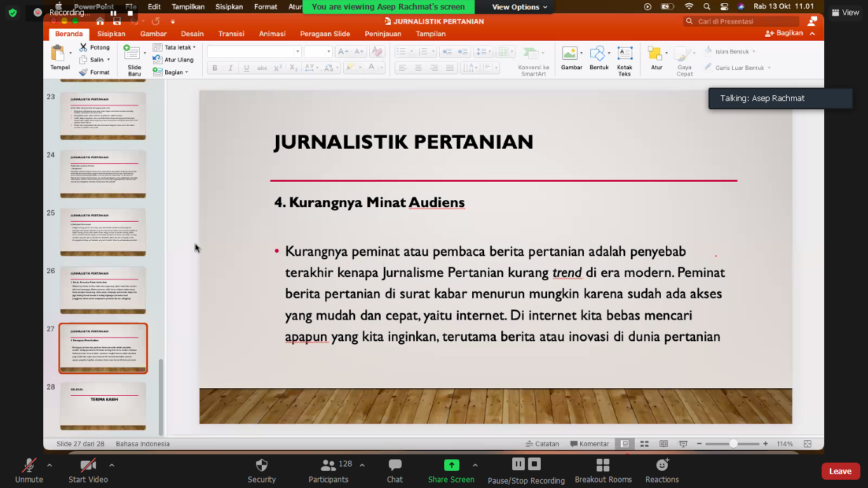Screen dimensions: 868x488
Task: Click the clear formatting eraser icon
Action: (377, 51)
